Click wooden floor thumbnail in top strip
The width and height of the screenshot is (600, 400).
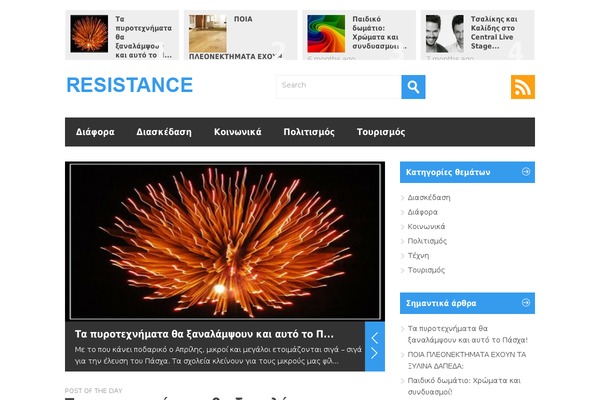[x=208, y=34]
